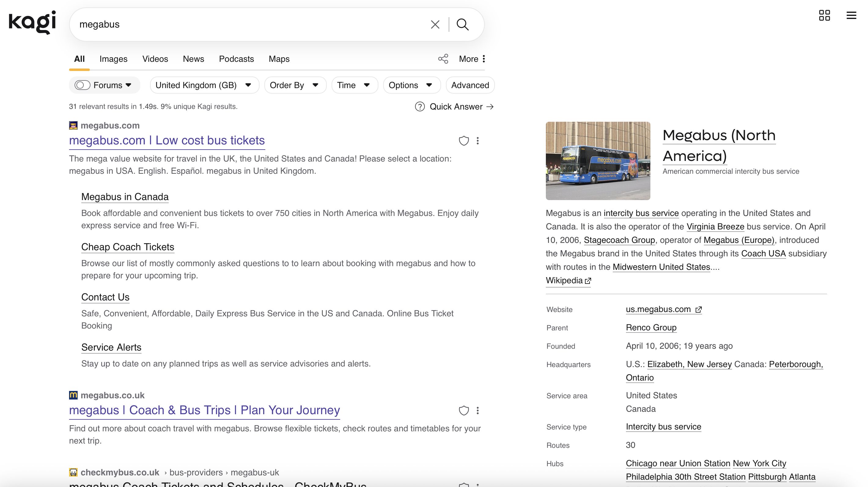Open the hamburger menu icon

(851, 15)
